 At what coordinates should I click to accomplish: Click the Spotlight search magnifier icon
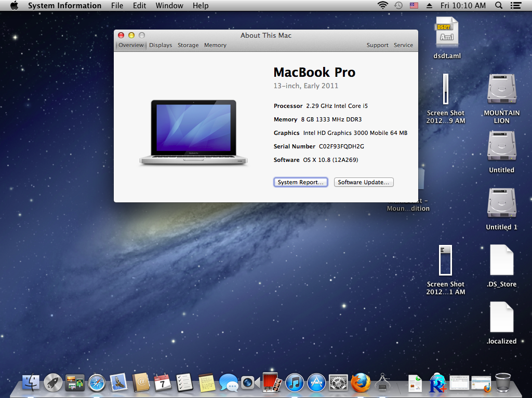click(x=499, y=6)
